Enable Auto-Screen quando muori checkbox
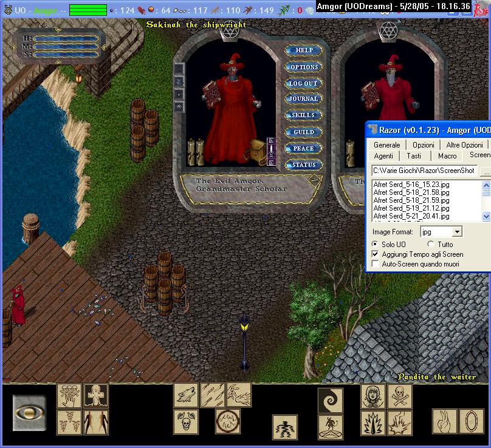The width and height of the screenshot is (491, 448). click(375, 263)
